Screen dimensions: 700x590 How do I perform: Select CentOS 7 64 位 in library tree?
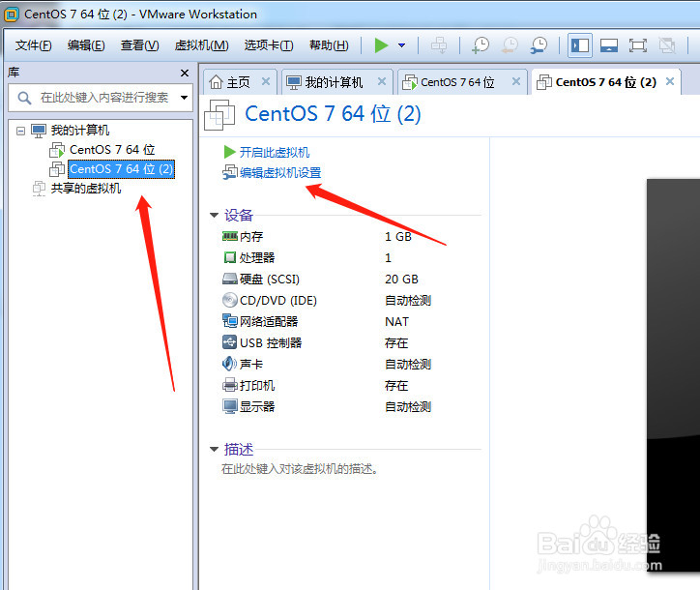point(112,150)
